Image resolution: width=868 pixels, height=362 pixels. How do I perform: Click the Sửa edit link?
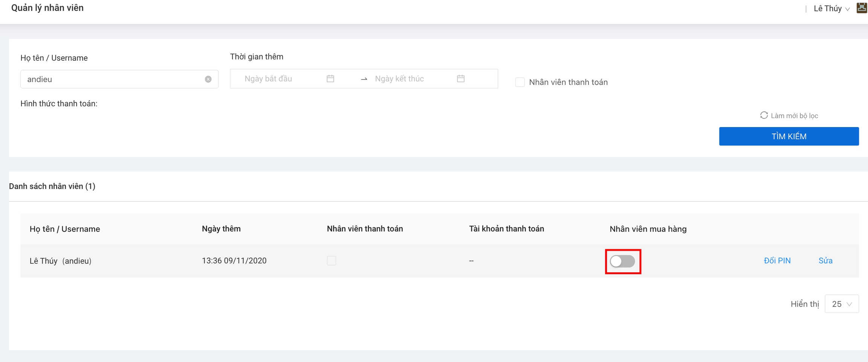(825, 261)
